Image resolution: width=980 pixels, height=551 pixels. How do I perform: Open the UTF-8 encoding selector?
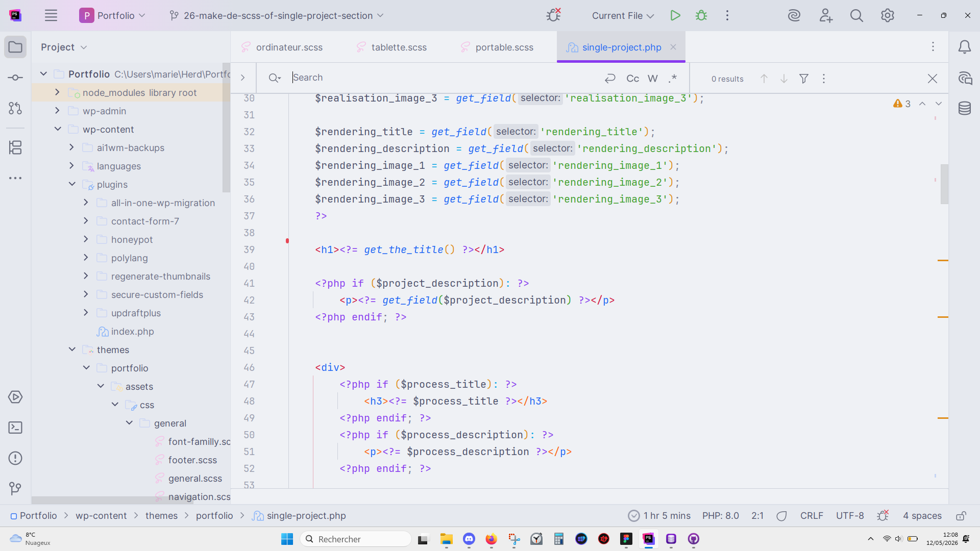click(850, 516)
